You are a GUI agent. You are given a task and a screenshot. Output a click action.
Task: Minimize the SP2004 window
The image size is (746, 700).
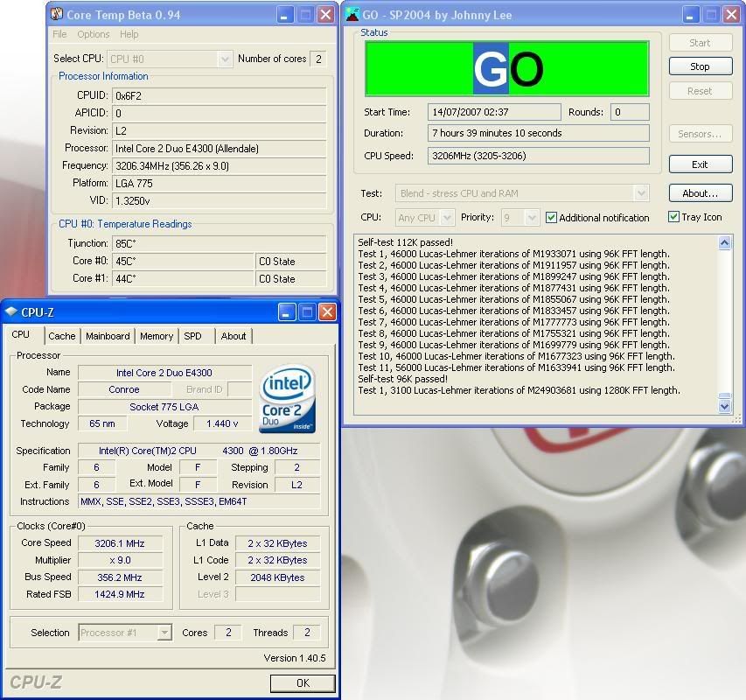click(x=689, y=15)
